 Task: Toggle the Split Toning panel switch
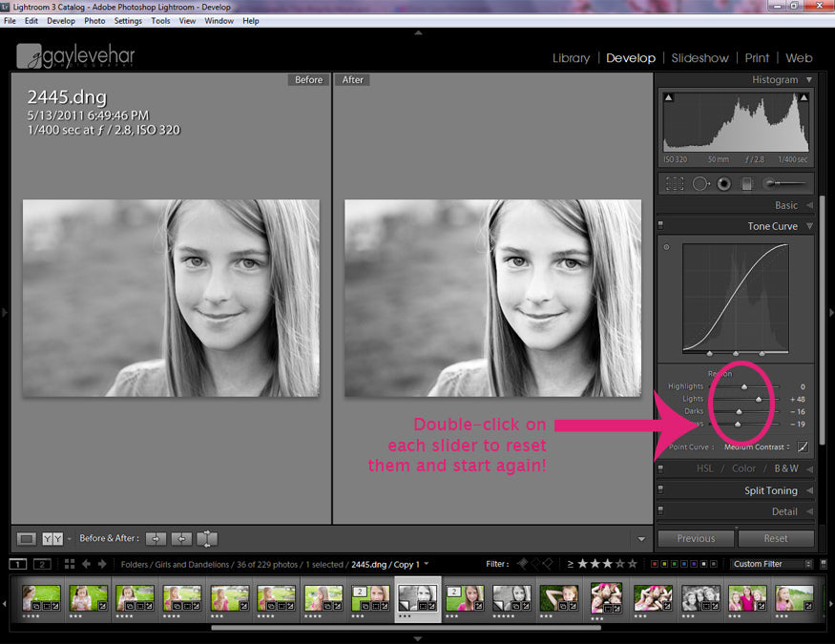pos(660,490)
